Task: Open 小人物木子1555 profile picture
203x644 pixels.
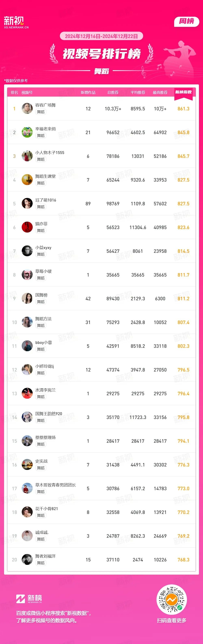Action: [27, 156]
